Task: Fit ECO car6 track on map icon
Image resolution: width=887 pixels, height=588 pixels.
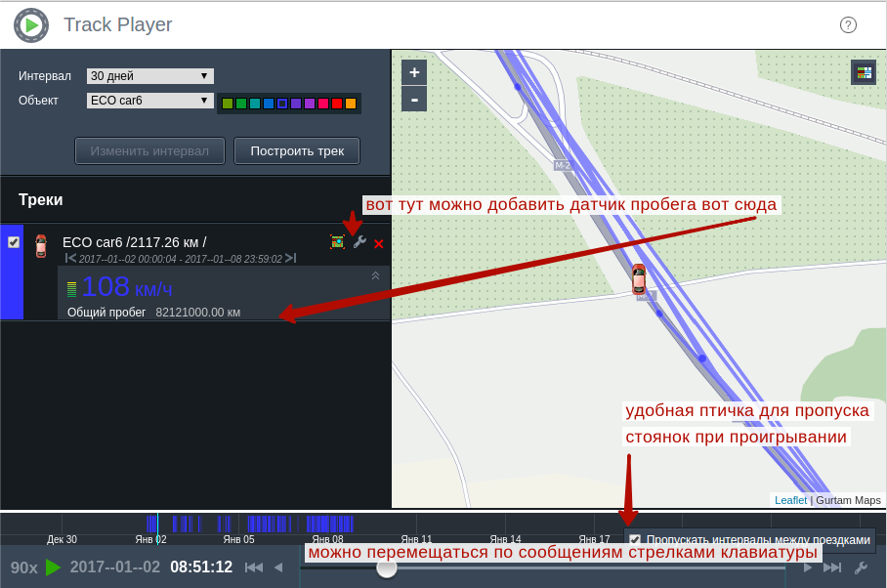Action: [338, 242]
